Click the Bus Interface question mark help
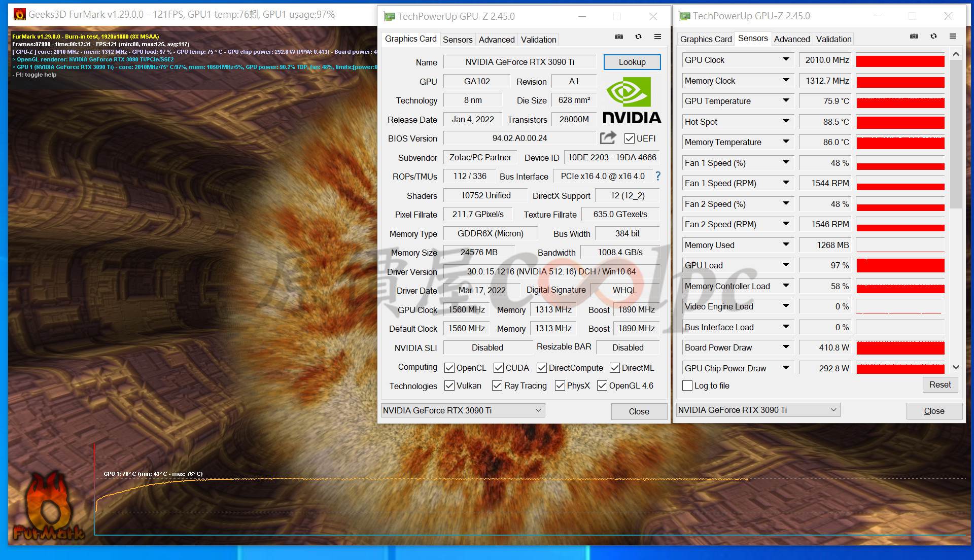The image size is (974, 560). coord(658,176)
